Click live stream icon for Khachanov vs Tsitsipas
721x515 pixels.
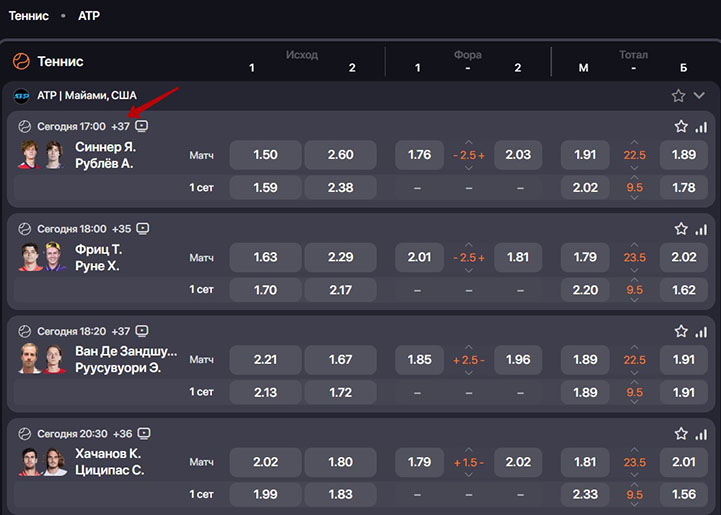click(144, 433)
